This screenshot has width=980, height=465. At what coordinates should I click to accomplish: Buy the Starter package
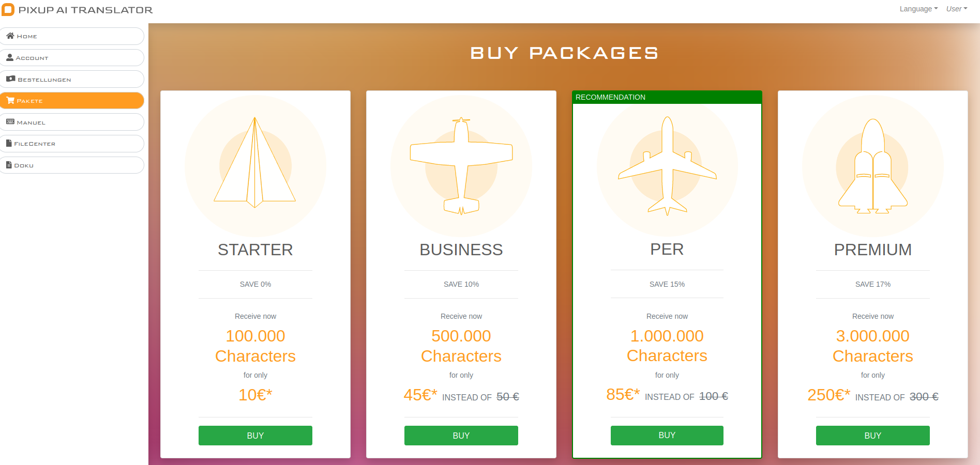255,436
